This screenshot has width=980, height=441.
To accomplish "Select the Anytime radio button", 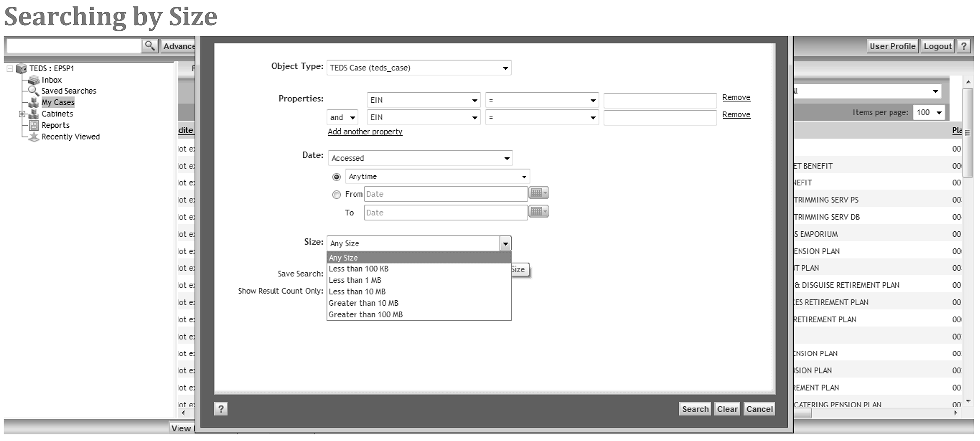I will (337, 177).
